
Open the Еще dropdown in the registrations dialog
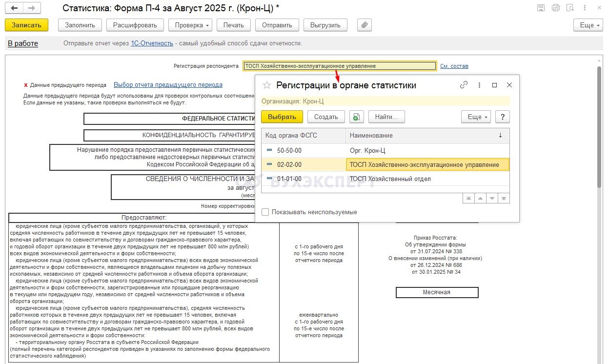[x=475, y=117]
